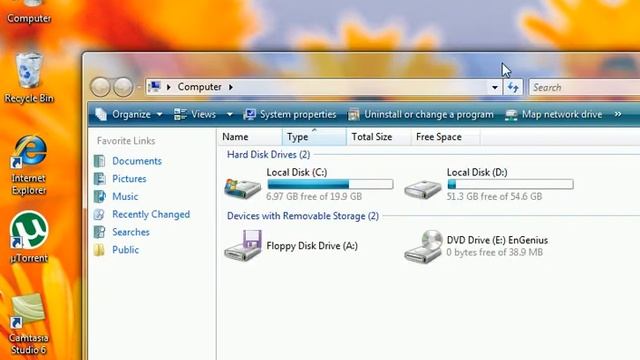640x360 pixels.
Task: Click the Local Disk (C:) usage bar
Action: pyautogui.click(x=330, y=184)
